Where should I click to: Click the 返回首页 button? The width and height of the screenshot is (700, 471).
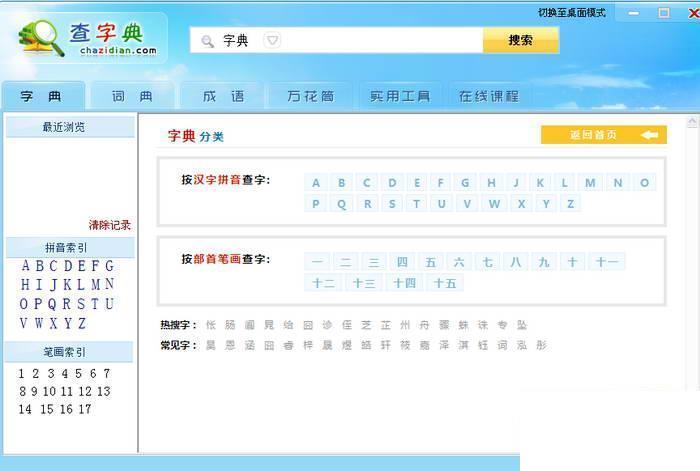[604, 135]
